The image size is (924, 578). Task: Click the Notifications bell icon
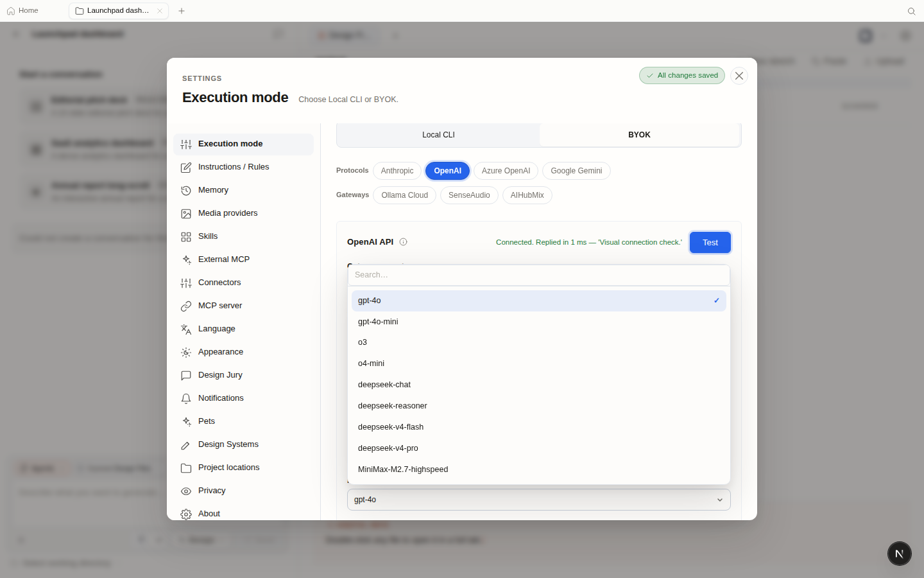pyautogui.click(x=186, y=399)
